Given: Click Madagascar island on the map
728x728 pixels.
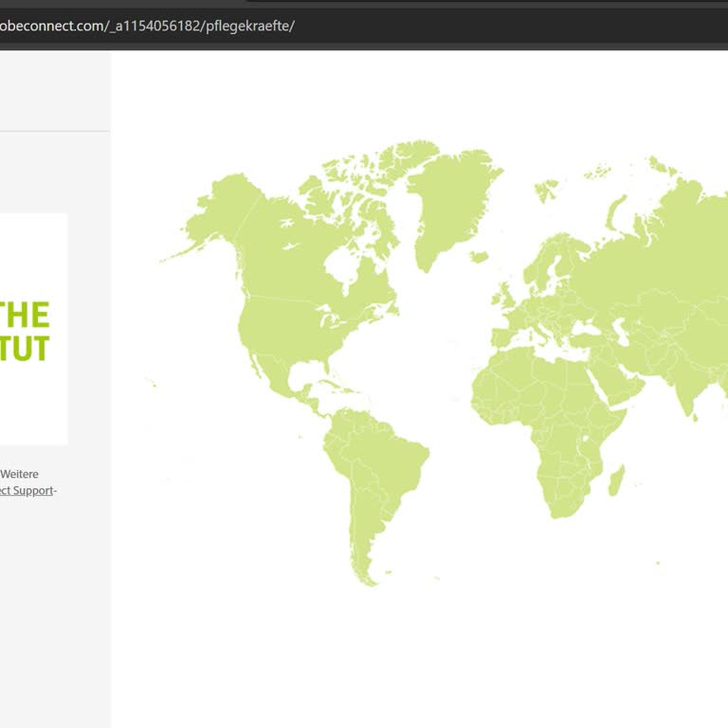Looking at the screenshot, I should point(615,479).
